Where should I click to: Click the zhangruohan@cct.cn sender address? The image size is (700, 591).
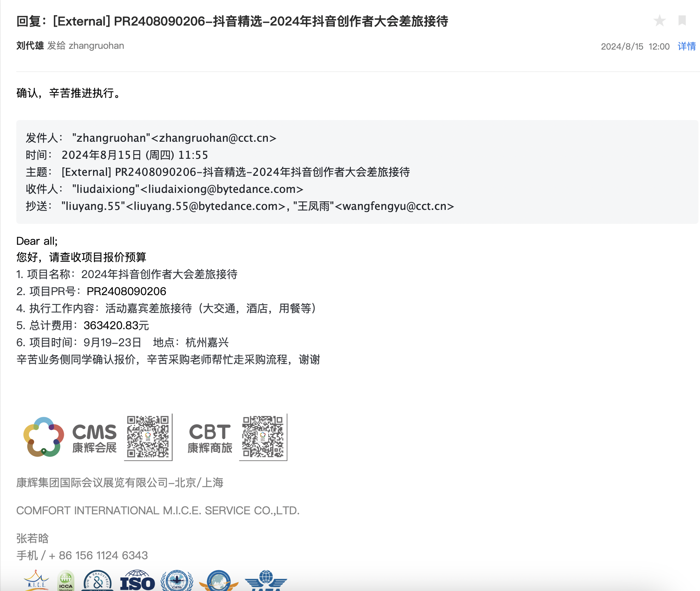tap(213, 138)
